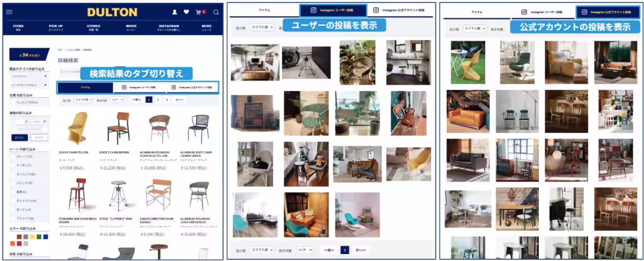Check the ダイニング scene filter checkbox
Screen dimensions: 644x261
(13, 174)
